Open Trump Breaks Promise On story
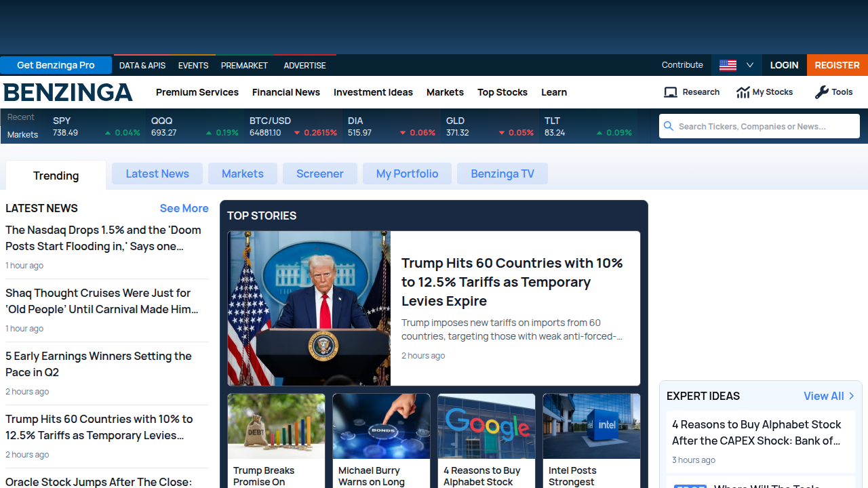Image resolution: width=868 pixels, height=488 pixels. [x=264, y=476]
